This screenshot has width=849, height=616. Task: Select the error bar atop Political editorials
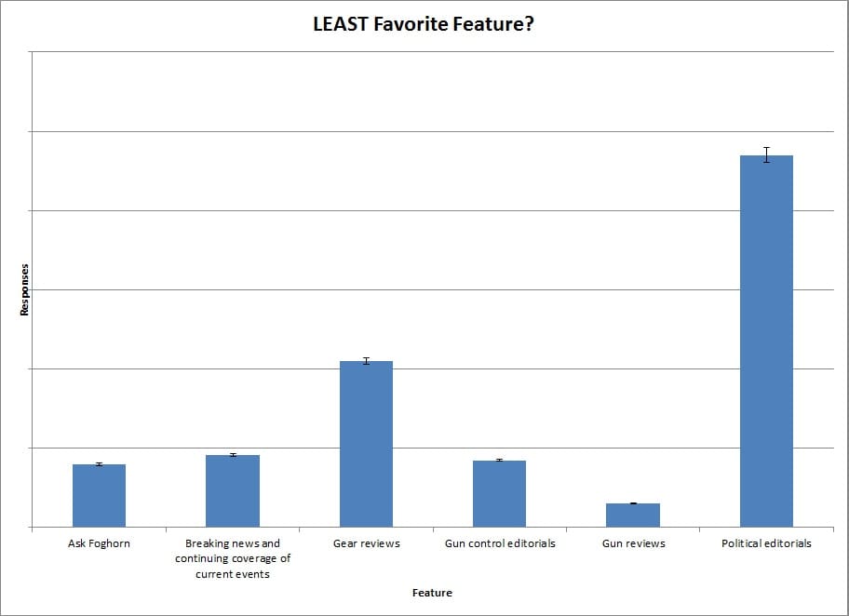pos(766,154)
